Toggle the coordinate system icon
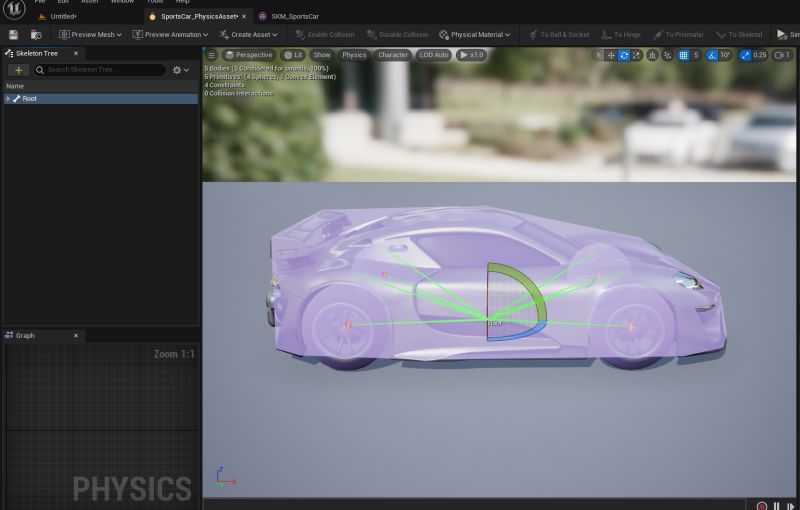800x510 pixels. (x=652, y=55)
